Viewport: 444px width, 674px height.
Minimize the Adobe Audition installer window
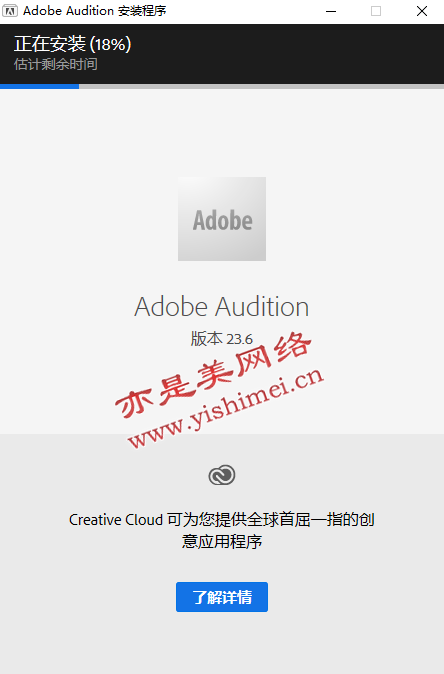tap(331, 11)
